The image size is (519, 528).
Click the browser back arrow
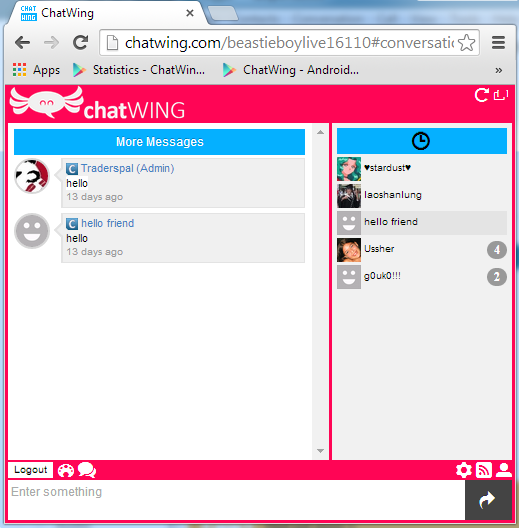click(x=23, y=43)
